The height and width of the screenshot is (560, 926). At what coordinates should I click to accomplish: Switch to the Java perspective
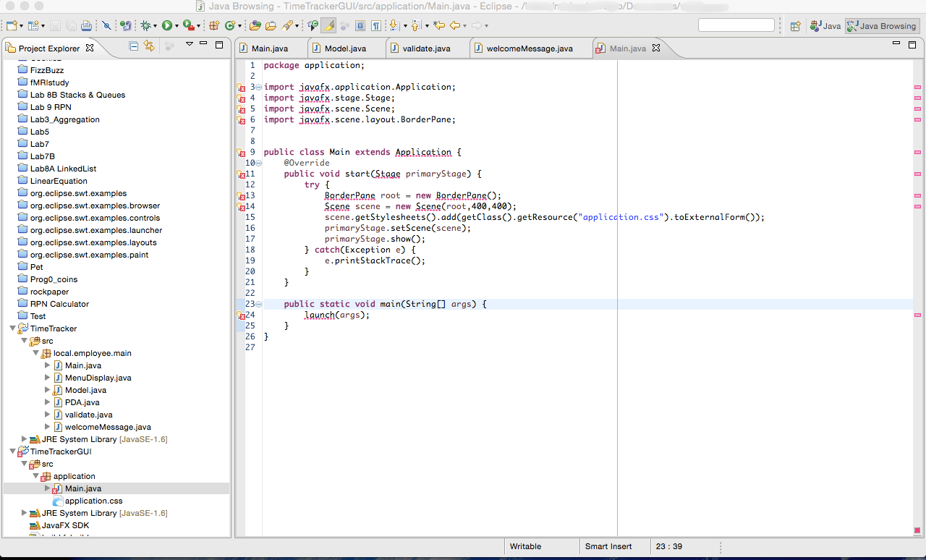pos(825,26)
